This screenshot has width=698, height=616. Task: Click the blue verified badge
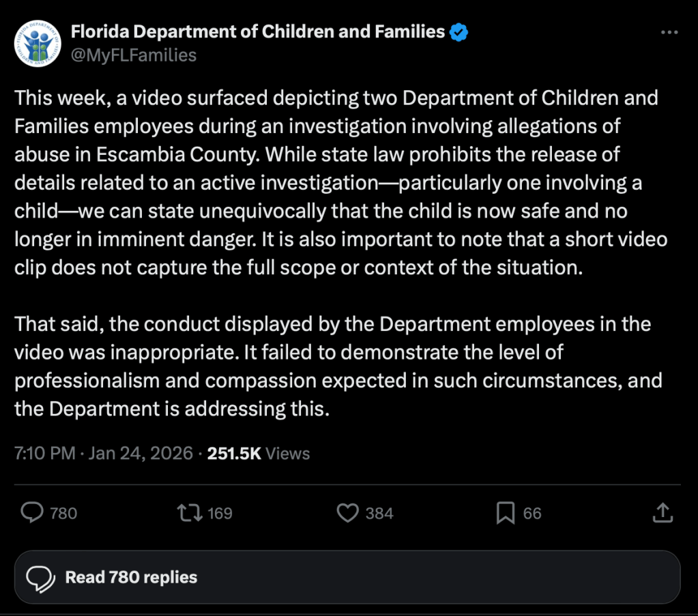pos(457,31)
